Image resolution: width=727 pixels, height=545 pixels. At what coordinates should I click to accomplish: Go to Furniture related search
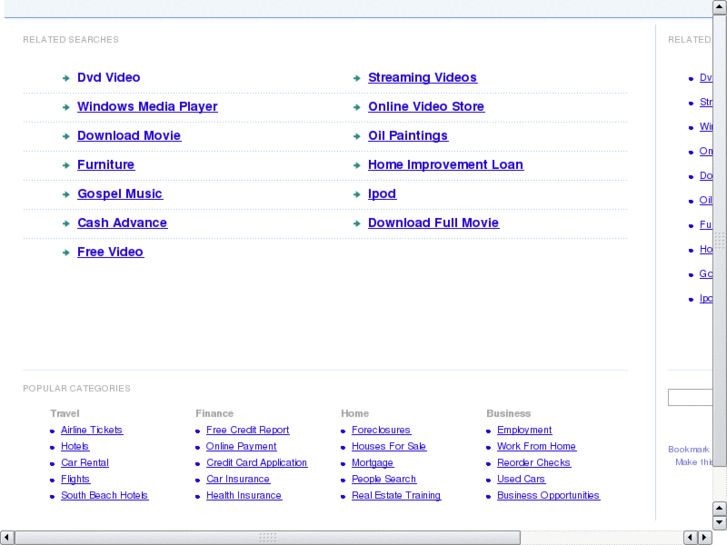(x=106, y=165)
